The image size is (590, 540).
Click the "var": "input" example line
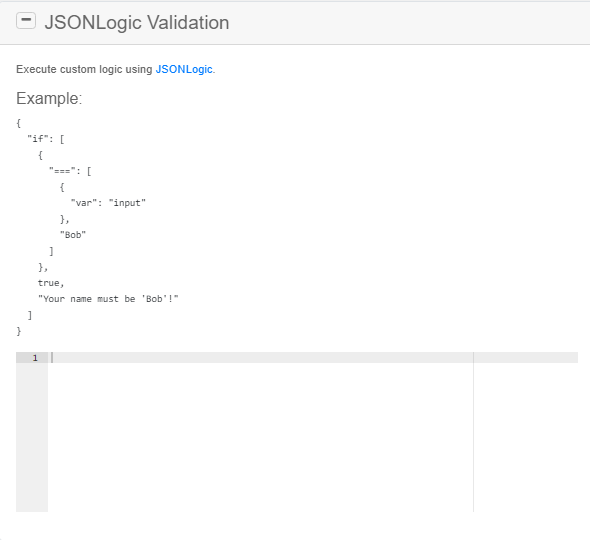(x=108, y=203)
